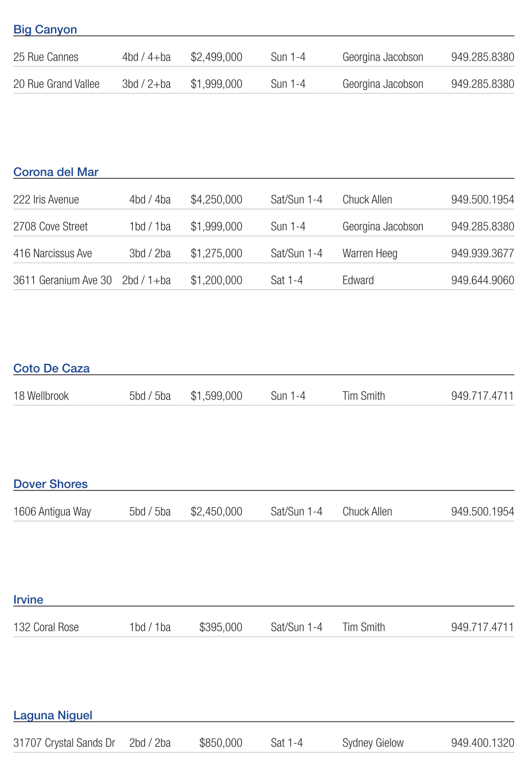Click the 222 Iris Avenue address
Image resolution: width=532 pixels, height=777 pixels.
(x=46, y=200)
